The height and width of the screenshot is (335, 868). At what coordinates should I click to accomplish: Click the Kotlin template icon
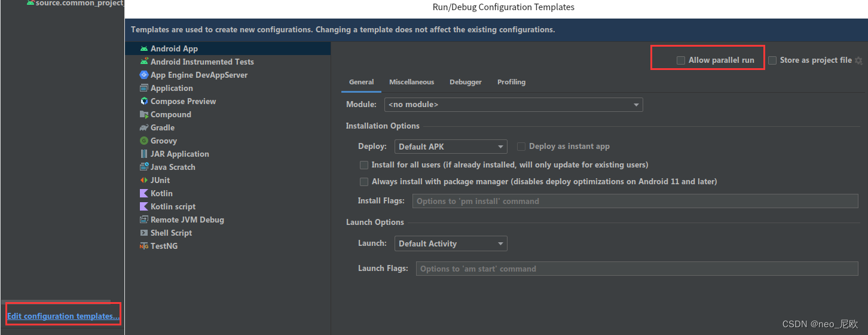tap(144, 193)
